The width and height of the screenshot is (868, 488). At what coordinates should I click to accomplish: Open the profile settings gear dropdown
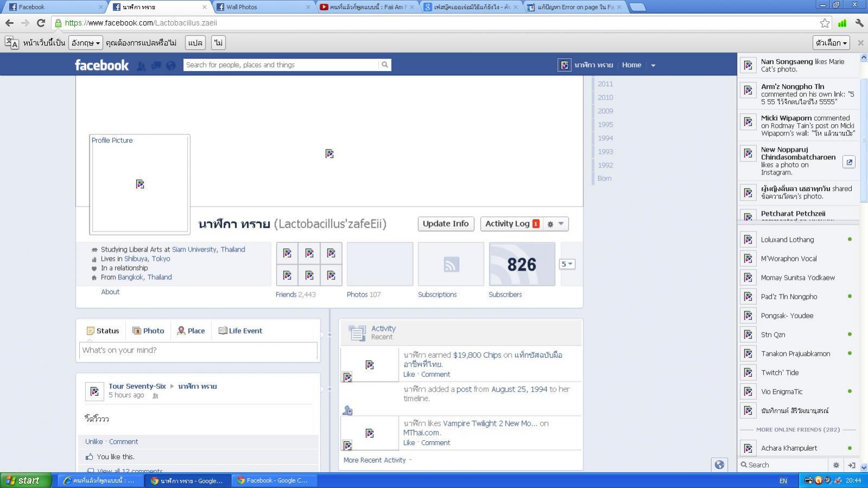[555, 224]
